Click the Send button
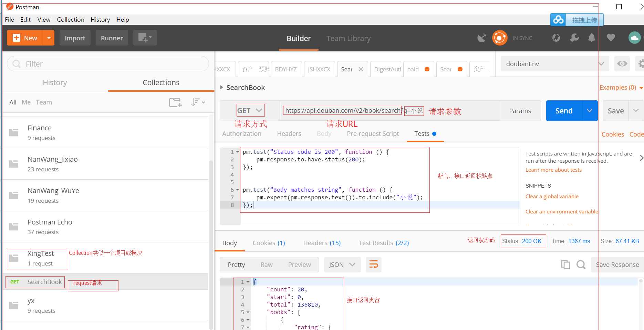 pyautogui.click(x=564, y=111)
